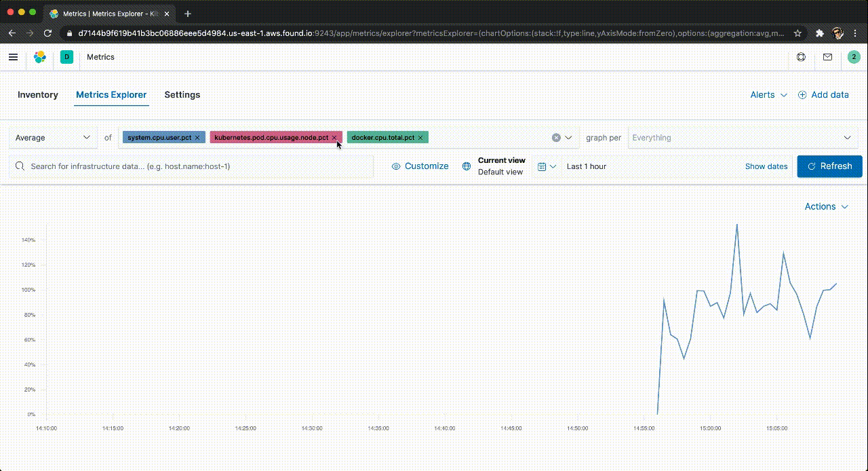
Task: Click the deployment "D" space icon
Action: tap(66, 57)
